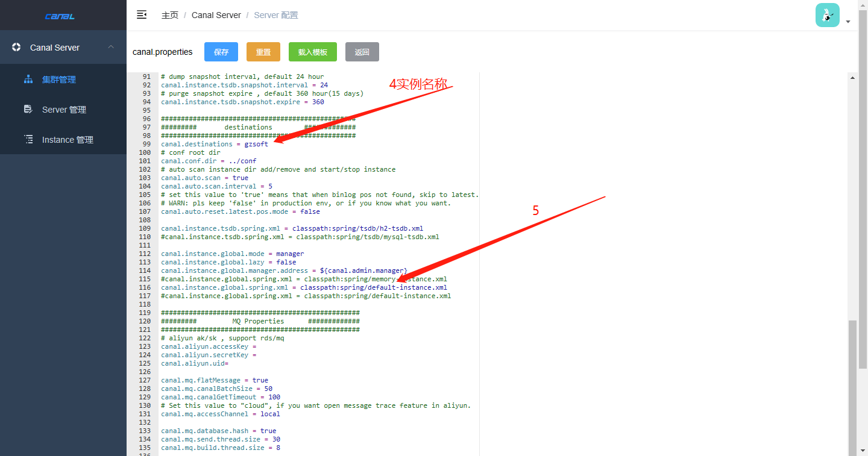Open Instance 管理 menu item
Viewport: 868px width, 456px height.
point(63,140)
